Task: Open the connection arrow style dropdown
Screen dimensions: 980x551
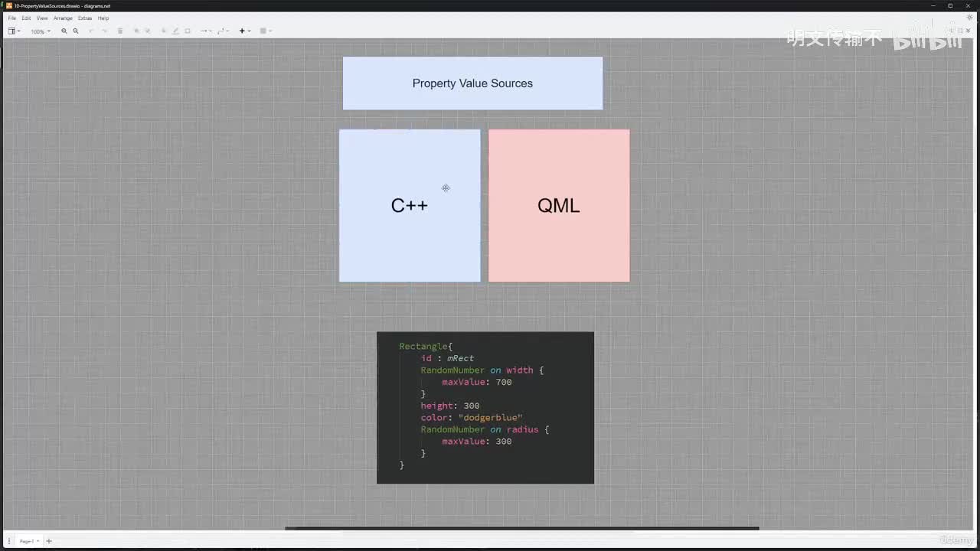Action: coord(205,31)
